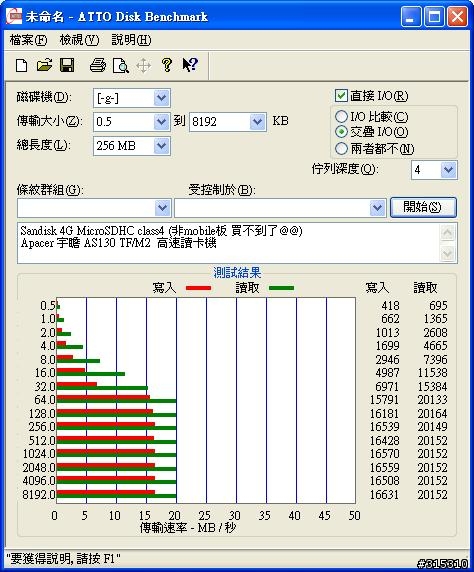Click the 16.0 row read value 11538
Screen dimensions: 474x572
coord(432,372)
